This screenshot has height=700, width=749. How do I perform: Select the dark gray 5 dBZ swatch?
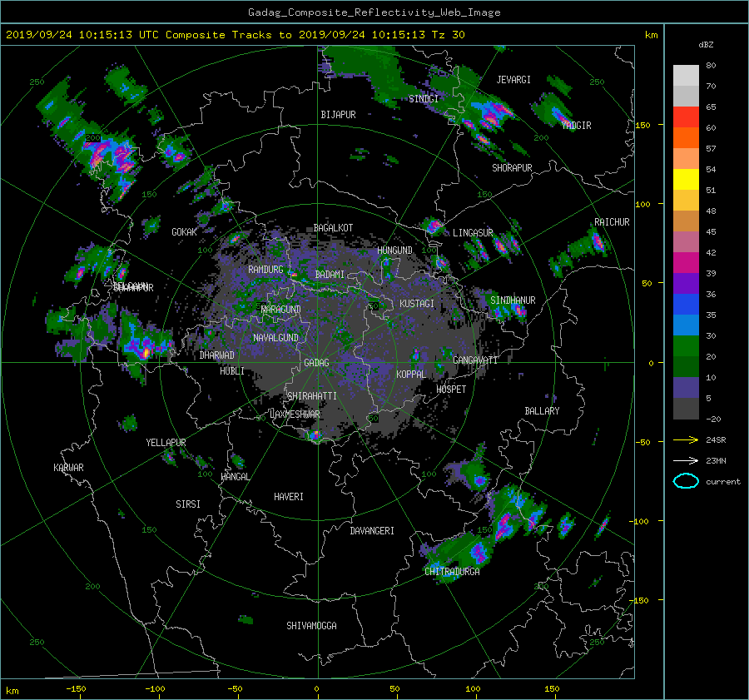(x=686, y=408)
